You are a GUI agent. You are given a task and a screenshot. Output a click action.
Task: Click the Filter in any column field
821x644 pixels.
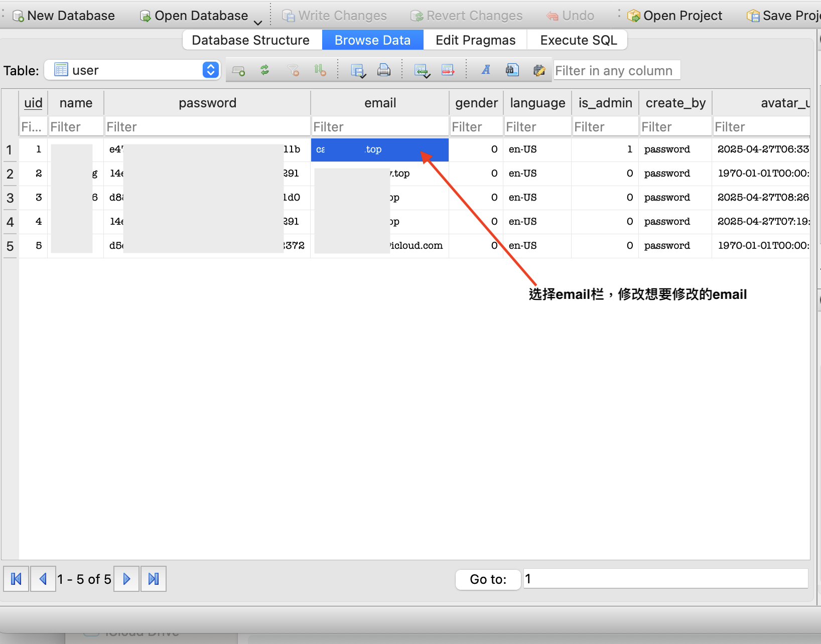(616, 70)
